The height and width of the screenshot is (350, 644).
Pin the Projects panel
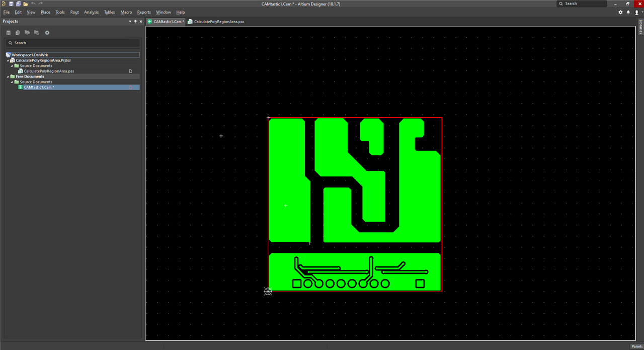coord(135,21)
